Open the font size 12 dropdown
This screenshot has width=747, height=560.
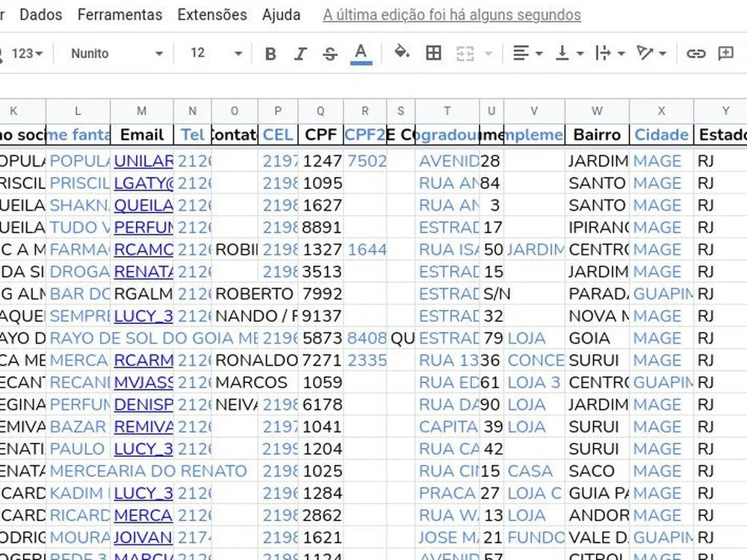(x=217, y=53)
